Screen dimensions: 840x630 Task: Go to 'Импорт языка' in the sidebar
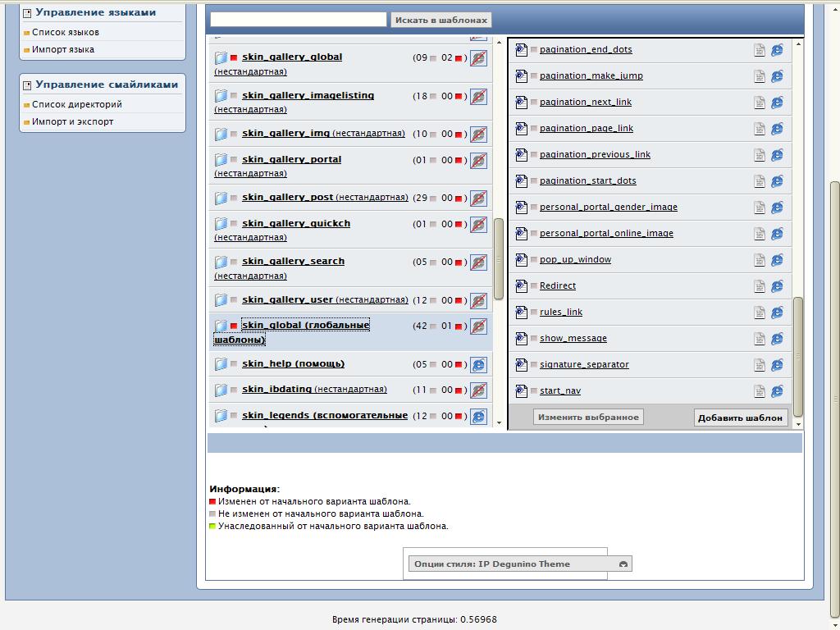[62, 49]
